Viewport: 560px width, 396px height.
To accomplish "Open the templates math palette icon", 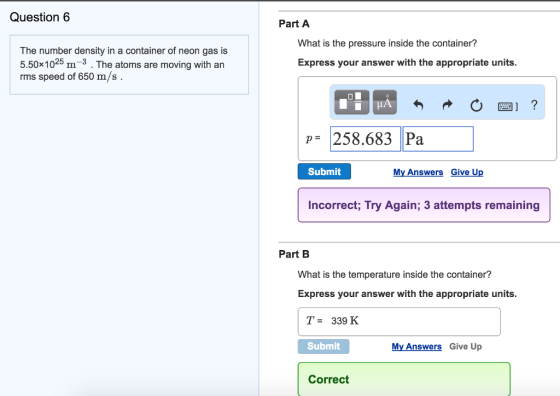I will click(352, 102).
